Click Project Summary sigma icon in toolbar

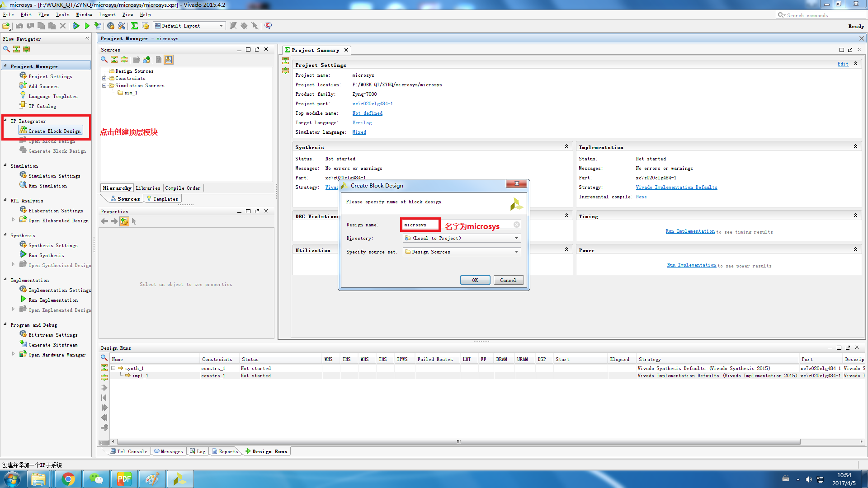pyautogui.click(x=134, y=26)
